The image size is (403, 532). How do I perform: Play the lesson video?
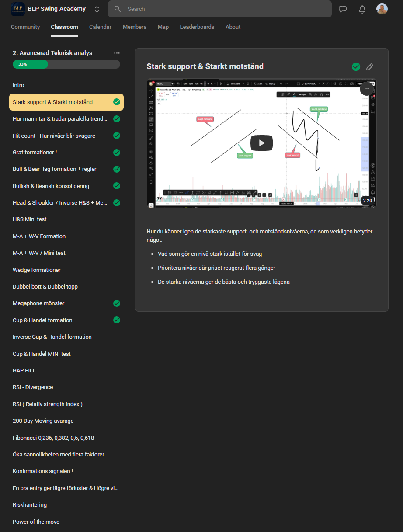coord(261,143)
